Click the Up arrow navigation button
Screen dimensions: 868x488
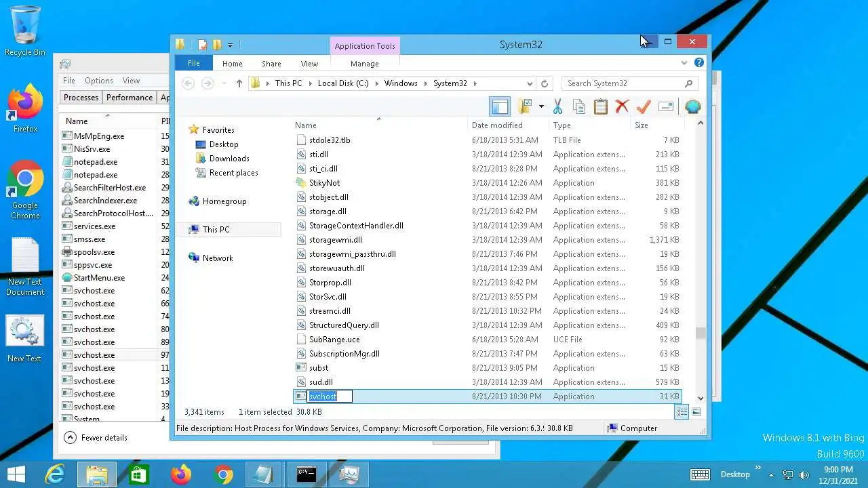click(239, 83)
